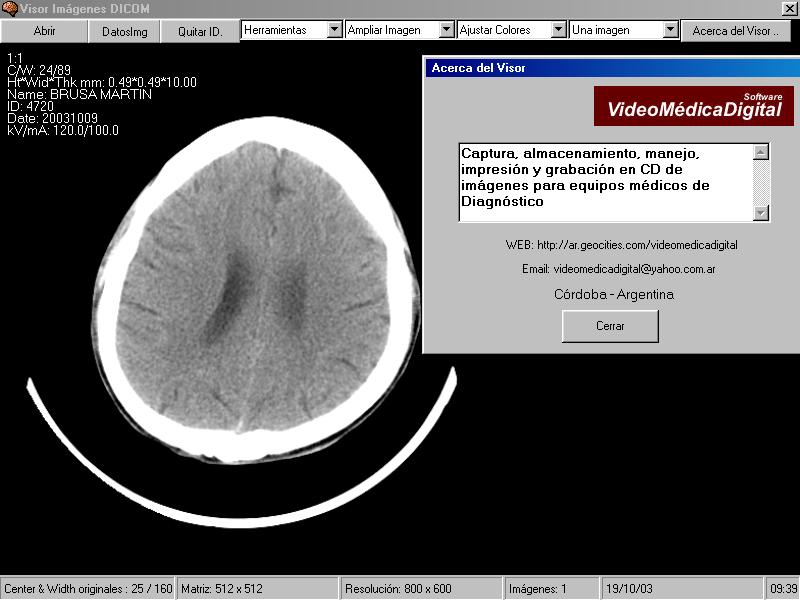Open the Herramientas dropdown

tap(334, 30)
